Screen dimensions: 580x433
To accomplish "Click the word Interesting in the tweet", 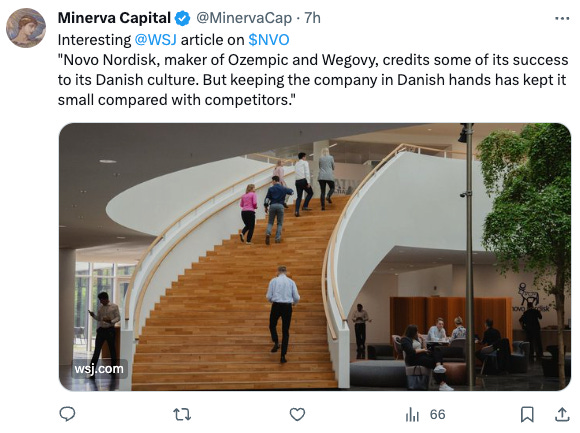I will [94, 40].
